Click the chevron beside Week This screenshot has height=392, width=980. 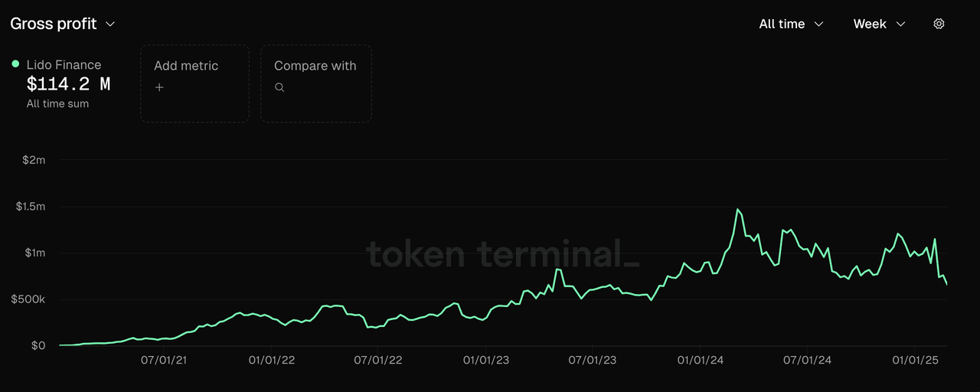[x=900, y=24]
